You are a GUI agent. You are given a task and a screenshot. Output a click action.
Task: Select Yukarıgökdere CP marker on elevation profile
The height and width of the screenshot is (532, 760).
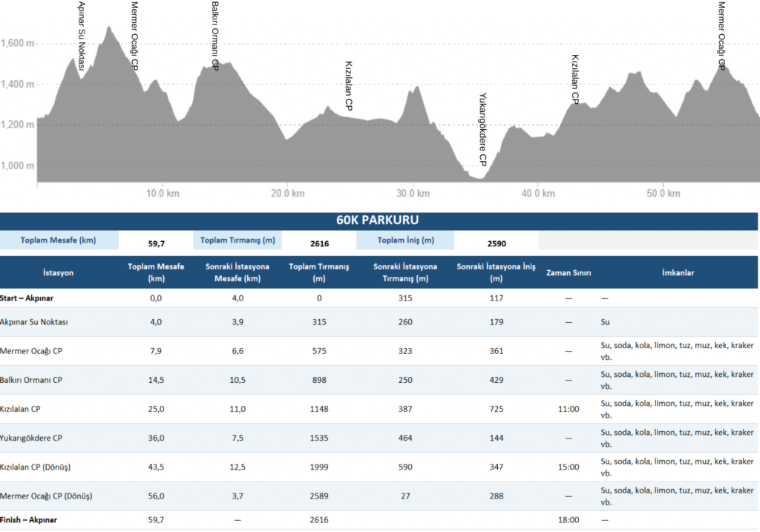[x=482, y=129]
